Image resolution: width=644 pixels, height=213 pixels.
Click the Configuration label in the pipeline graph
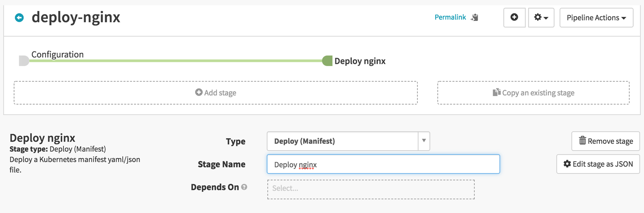(x=58, y=55)
